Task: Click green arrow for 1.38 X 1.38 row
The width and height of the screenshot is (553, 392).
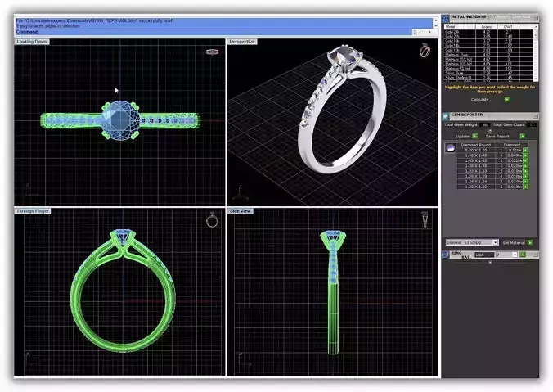Action: click(x=525, y=166)
